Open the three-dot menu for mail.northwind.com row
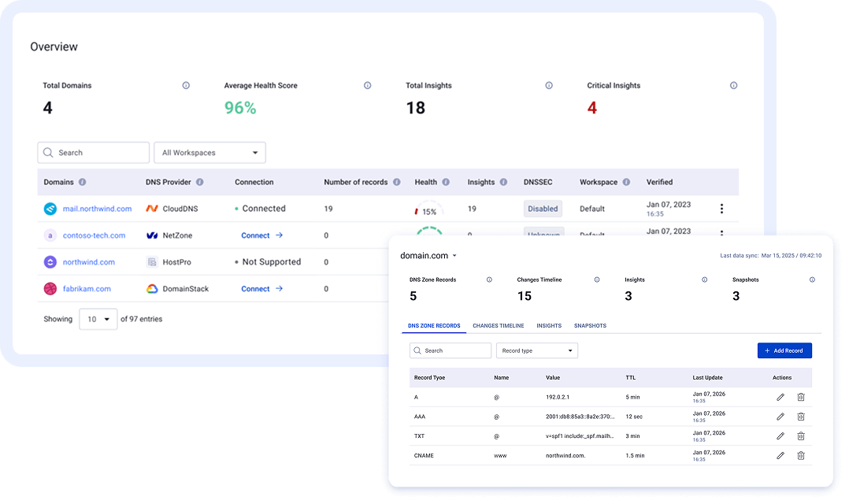Viewport: 849px width, 504px height. coord(721,209)
